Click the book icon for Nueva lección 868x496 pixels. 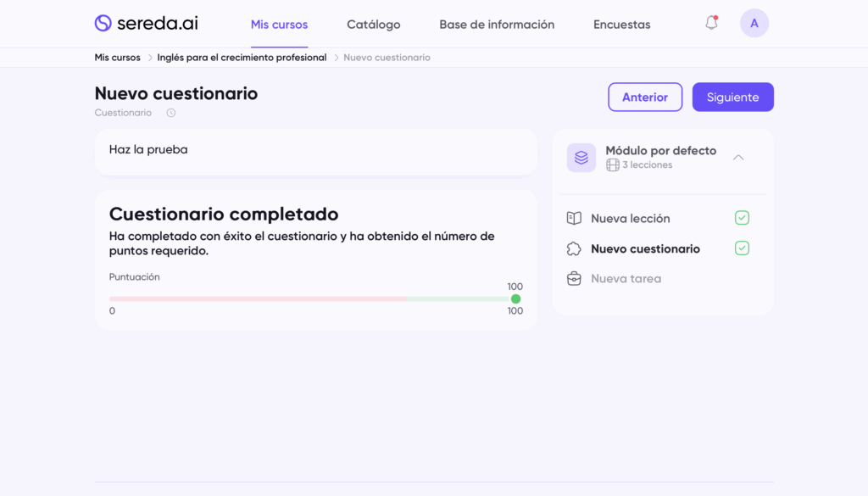point(574,219)
